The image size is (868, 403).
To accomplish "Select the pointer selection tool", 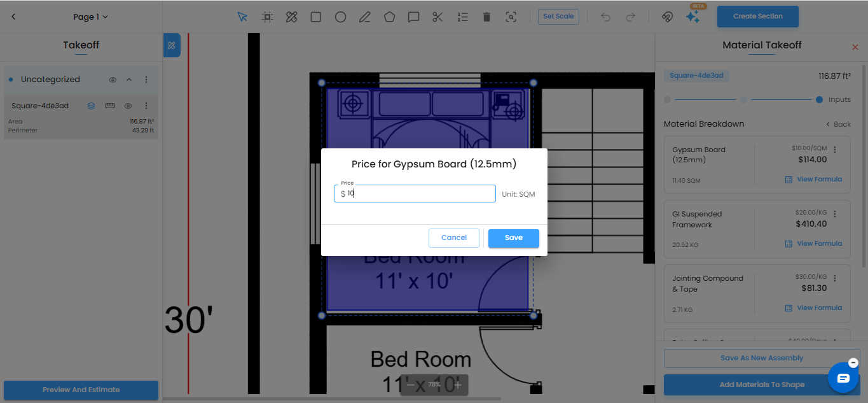I will click(242, 17).
